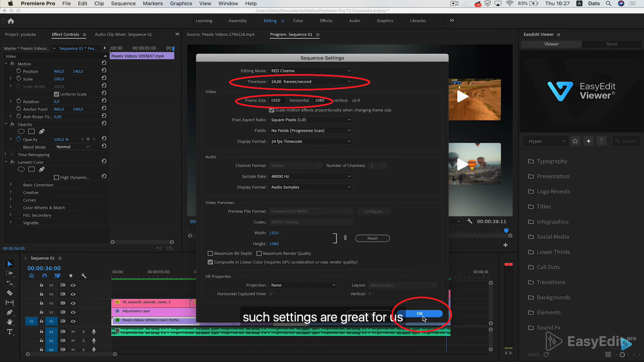Viewport: 644px width, 362px height.
Task: Reset the Opacity effect
Action: tap(104, 124)
